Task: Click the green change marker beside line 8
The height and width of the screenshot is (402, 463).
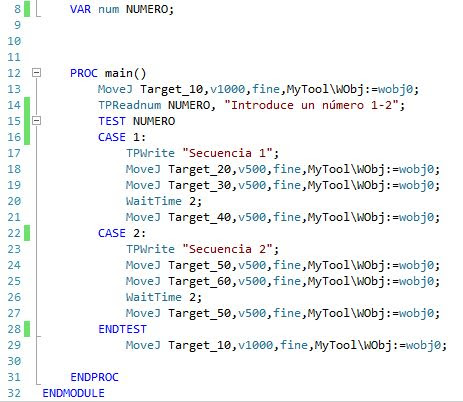Action: coord(27,9)
